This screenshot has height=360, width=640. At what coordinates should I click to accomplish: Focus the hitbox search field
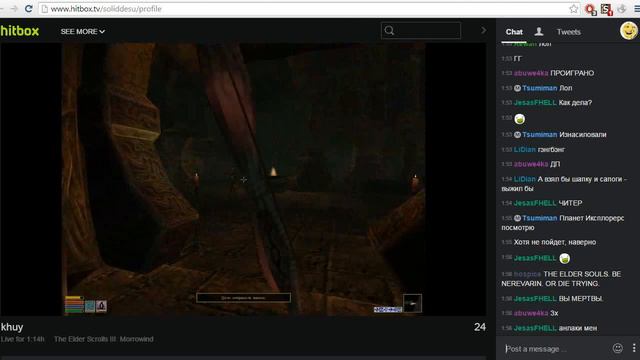[x=421, y=31]
